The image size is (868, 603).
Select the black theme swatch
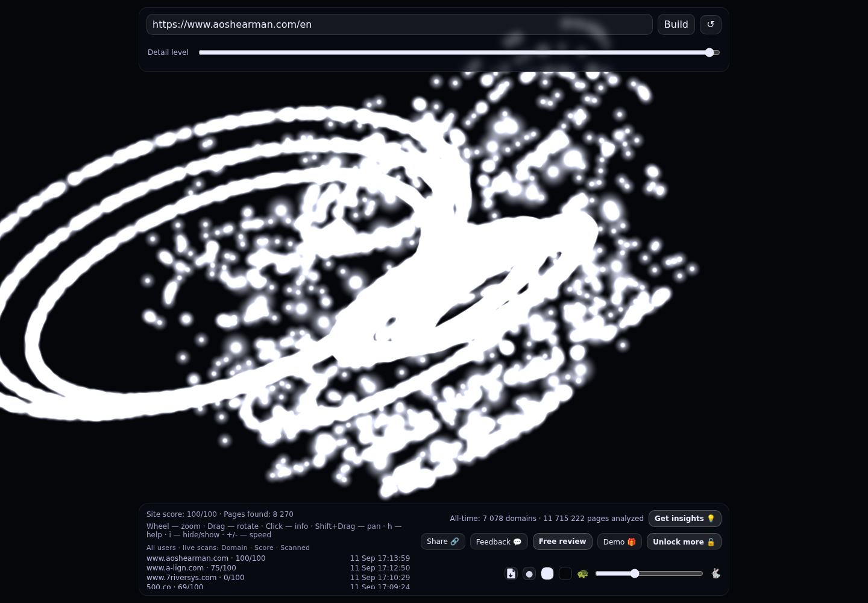coord(565,573)
